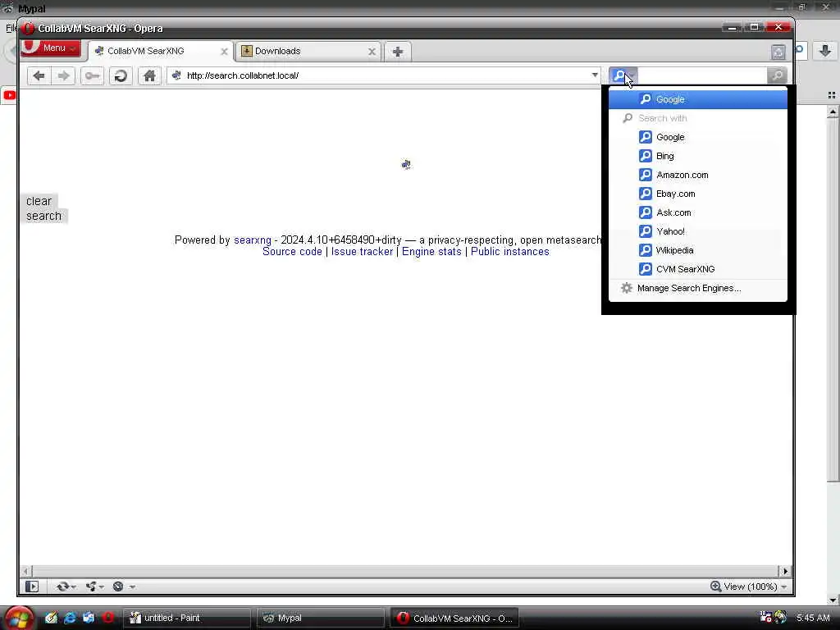Go forward with the forward arrow
This screenshot has width=840, height=630.
pos(63,75)
